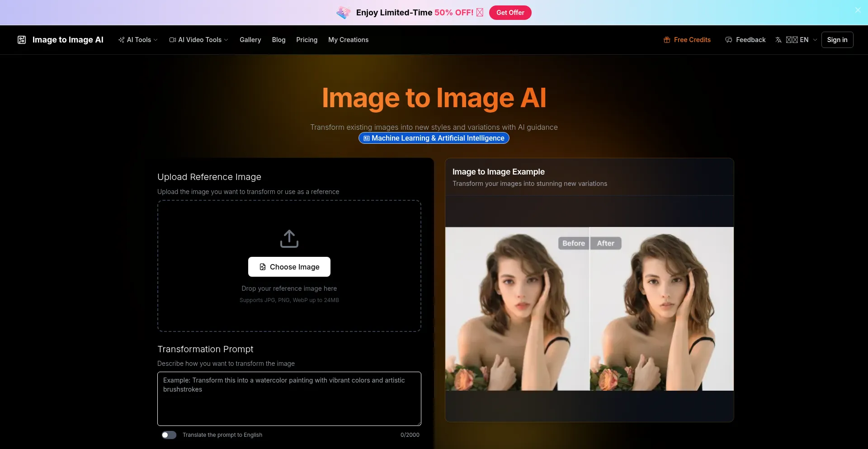
Task: Click the Image to Image AI logo icon
Action: click(x=22, y=40)
